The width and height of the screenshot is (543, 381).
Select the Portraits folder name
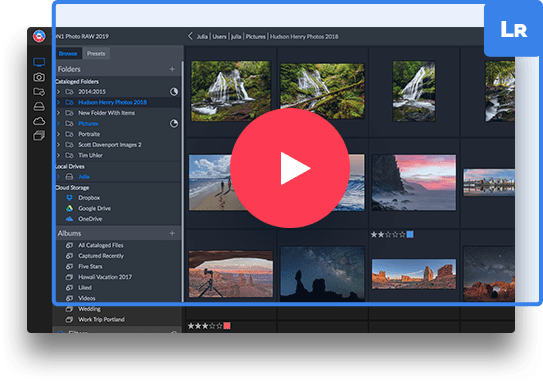(89, 134)
